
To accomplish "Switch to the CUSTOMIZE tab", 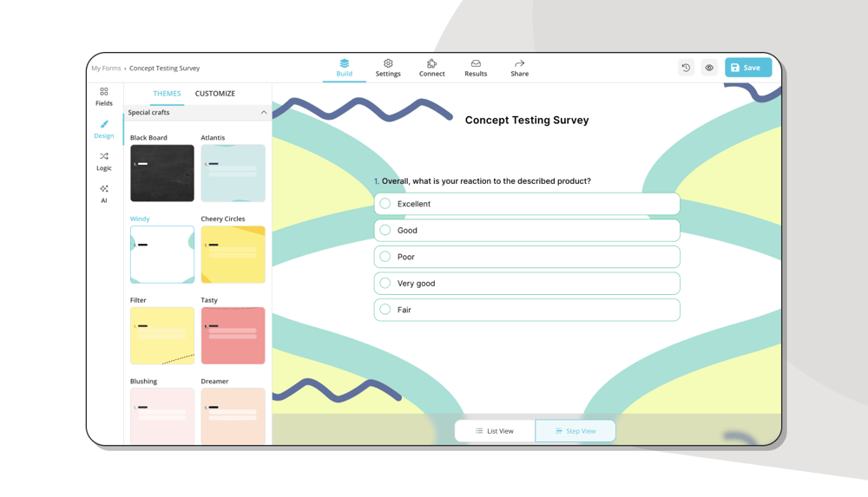I will pyautogui.click(x=214, y=94).
